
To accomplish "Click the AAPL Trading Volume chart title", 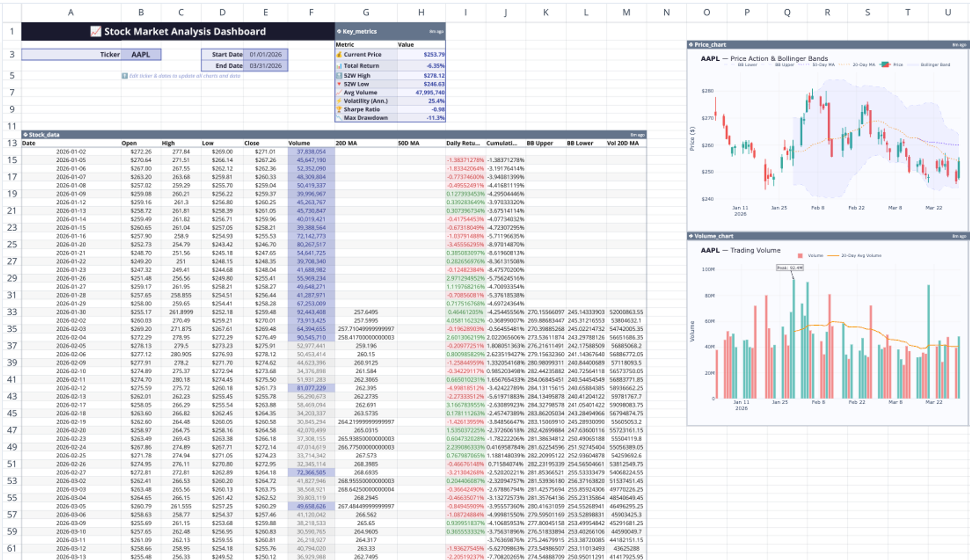I will [741, 250].
